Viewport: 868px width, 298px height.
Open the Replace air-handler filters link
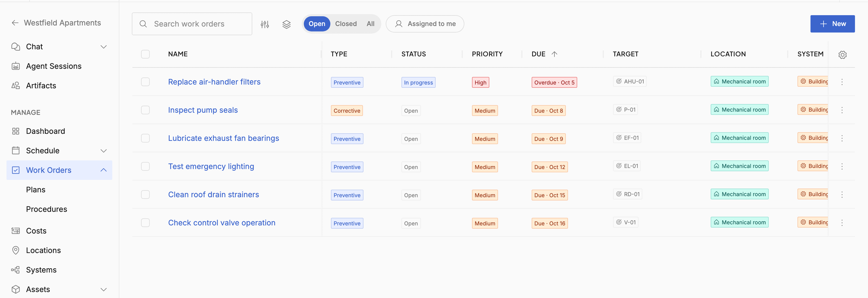[x=214, y=82]
